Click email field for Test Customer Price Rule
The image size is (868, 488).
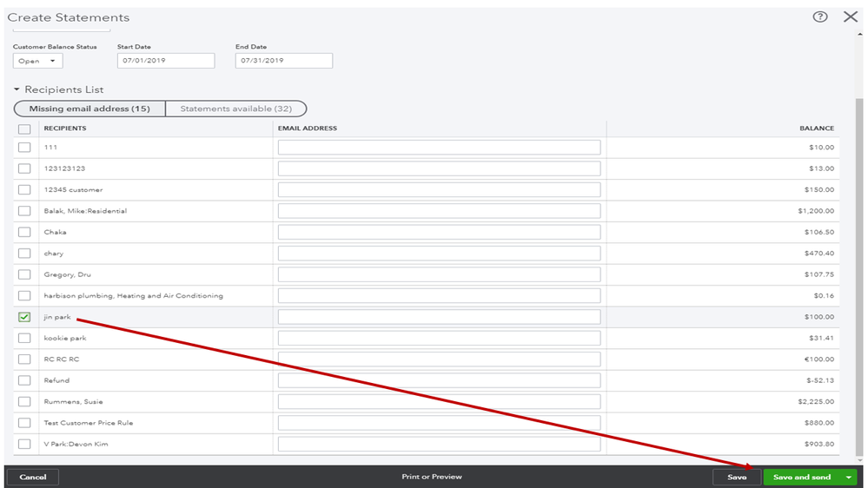coord(439,423)
